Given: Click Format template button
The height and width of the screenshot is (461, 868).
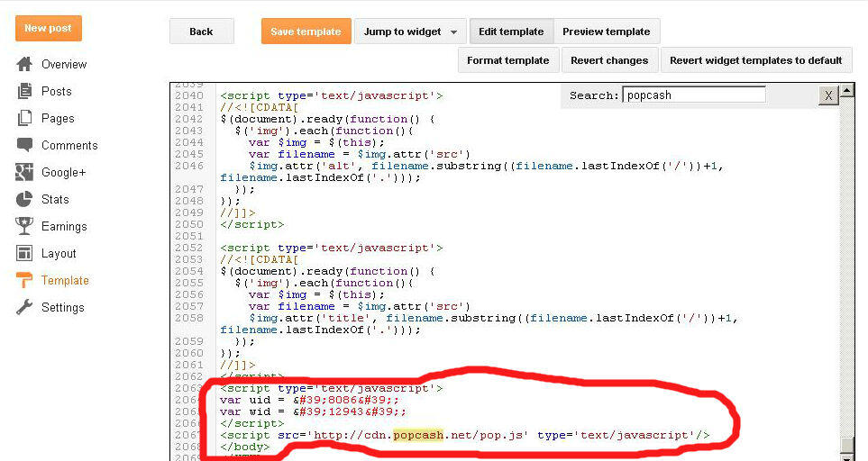Looking at the screenshot, I should pyautogui.click(x=507, y=60).
